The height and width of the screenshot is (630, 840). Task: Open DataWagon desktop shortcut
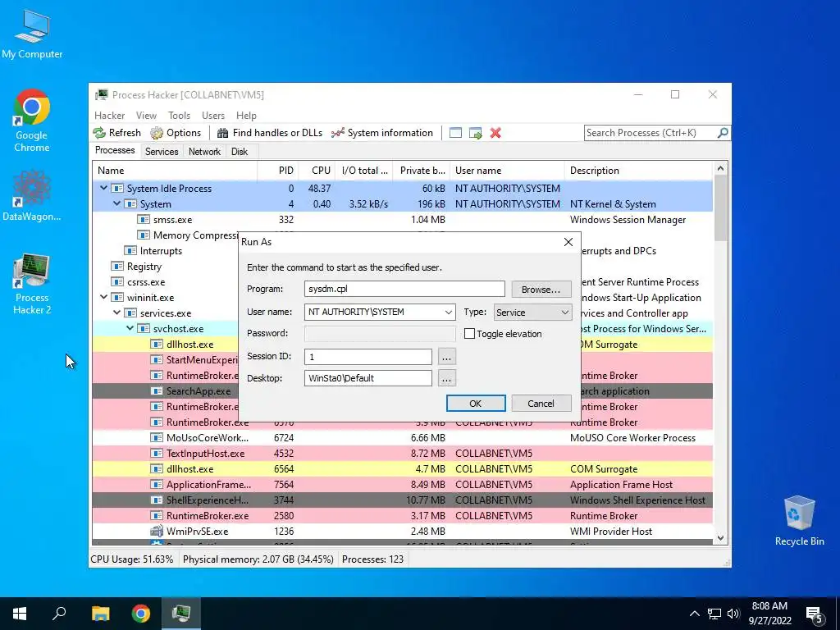(x=32, y=195)
